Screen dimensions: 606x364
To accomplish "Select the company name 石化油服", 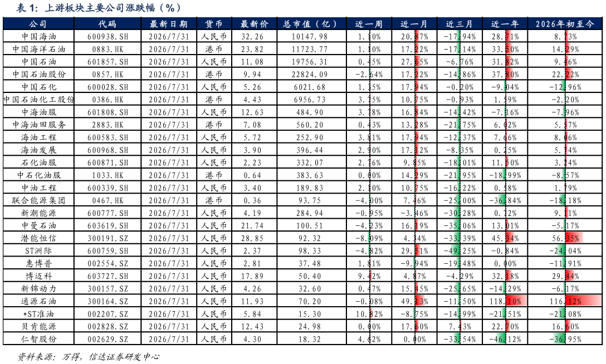I will pos(38,163).
